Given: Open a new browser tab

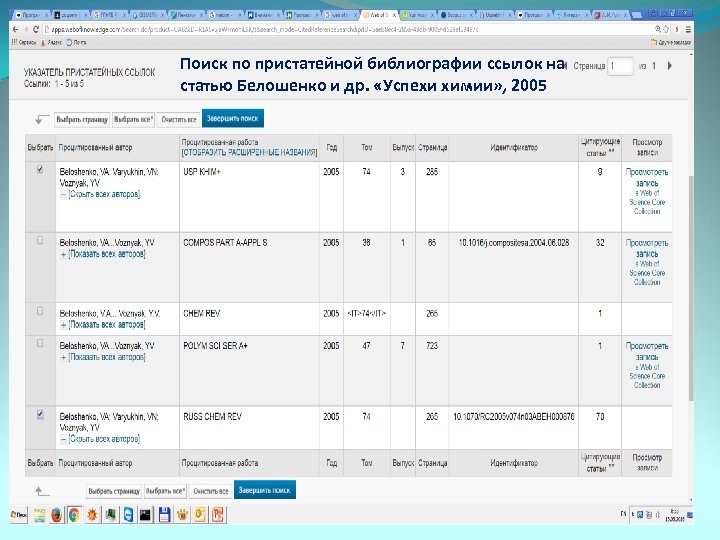Looking at the screenshot, I should [637, 15].
